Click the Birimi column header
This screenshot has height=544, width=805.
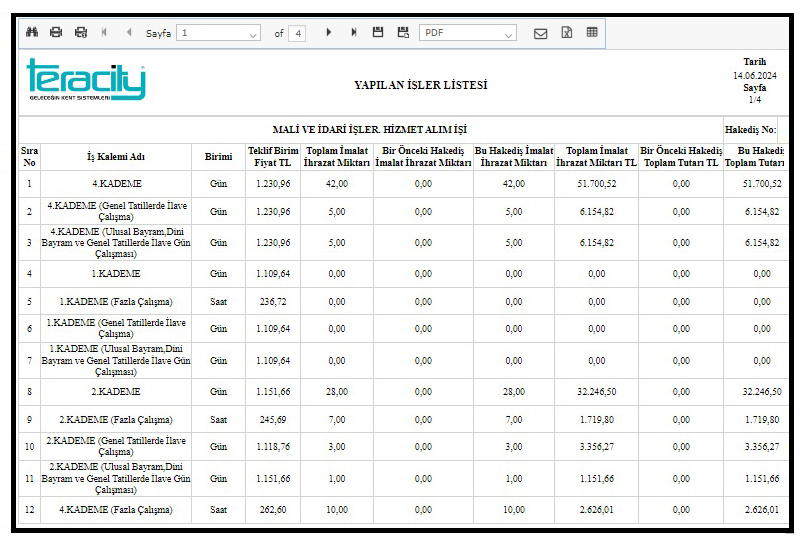[x=218, y=157]
